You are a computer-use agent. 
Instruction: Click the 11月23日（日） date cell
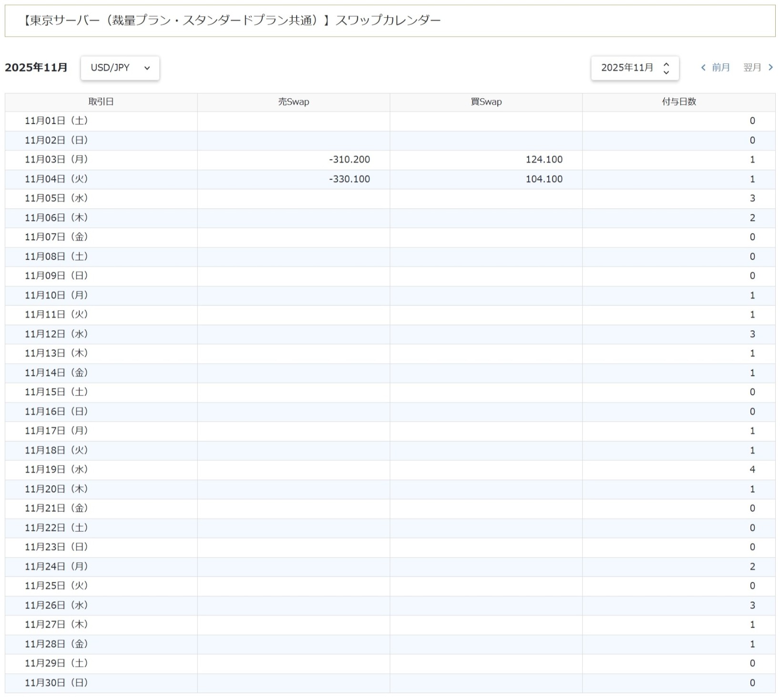[101, 547]
